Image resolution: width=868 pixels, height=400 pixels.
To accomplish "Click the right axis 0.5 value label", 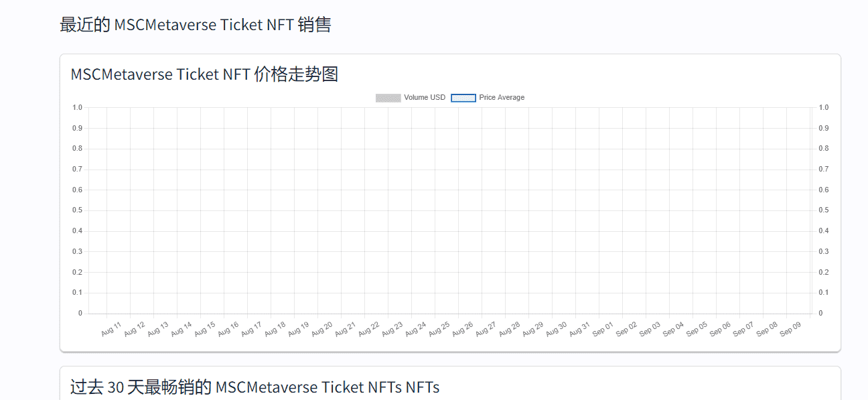I will pyautogui.click(x=823, y=209).
